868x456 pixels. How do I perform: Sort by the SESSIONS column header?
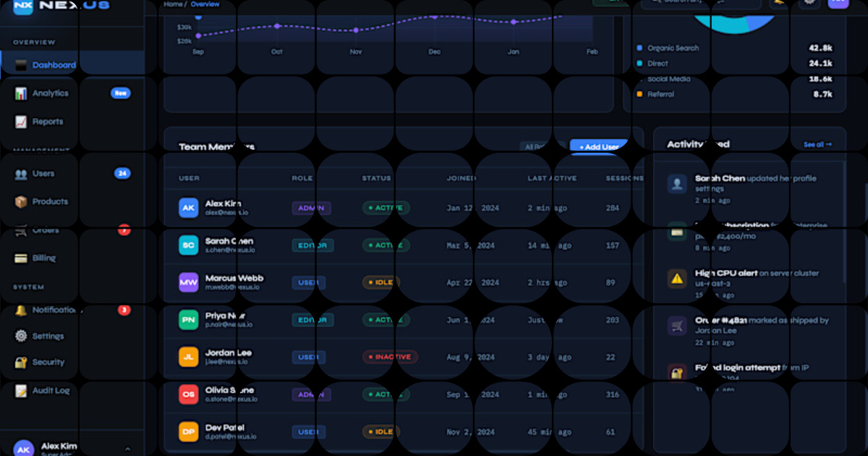click(625, 178)
